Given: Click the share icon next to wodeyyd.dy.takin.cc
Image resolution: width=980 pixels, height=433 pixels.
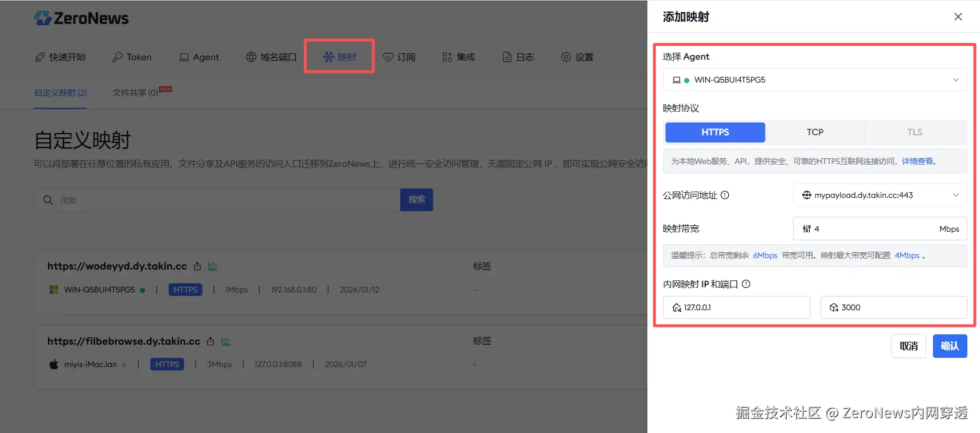Looking at the screenshot, I should tap(197, 266).
